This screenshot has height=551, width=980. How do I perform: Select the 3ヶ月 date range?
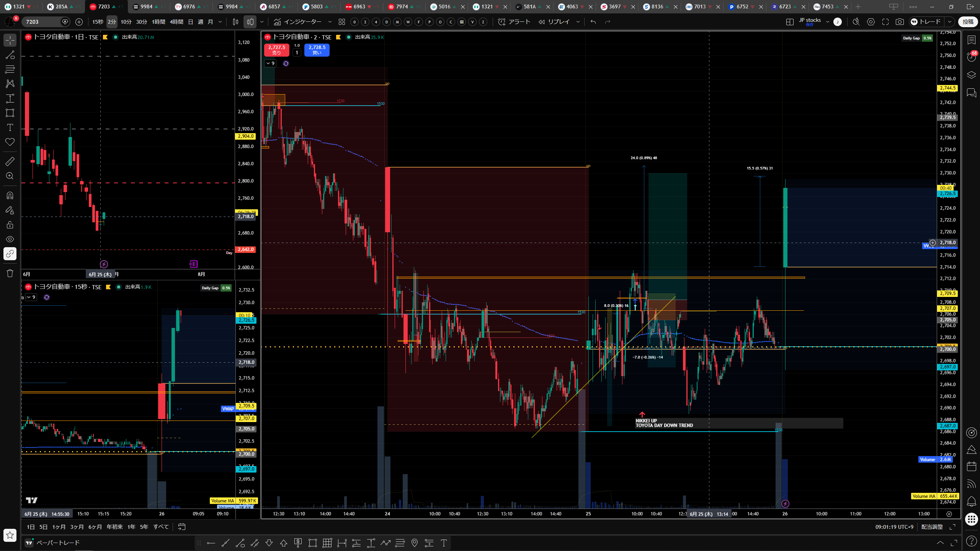pos(77,527)
